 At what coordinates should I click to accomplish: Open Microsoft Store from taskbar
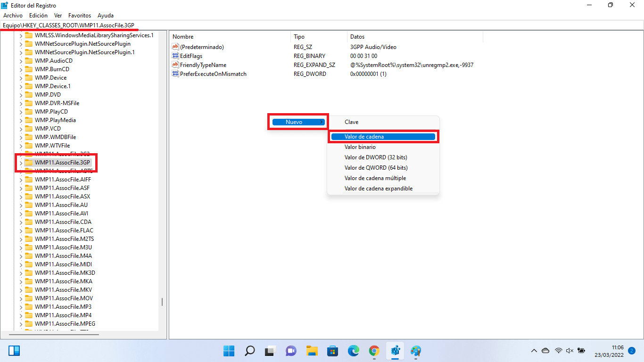click(332, 351)
